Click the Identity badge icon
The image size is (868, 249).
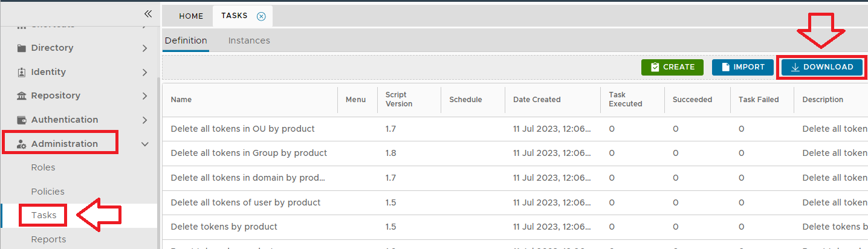coord(22,72)
